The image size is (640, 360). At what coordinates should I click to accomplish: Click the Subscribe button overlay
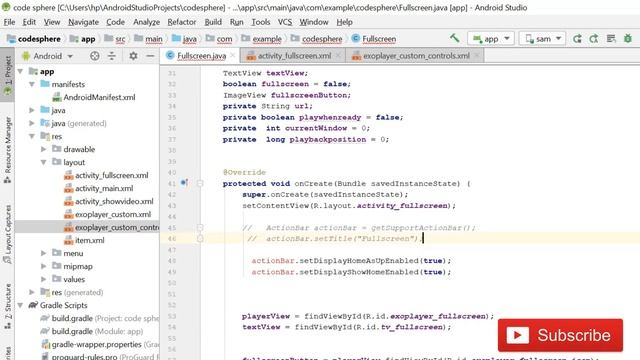coord(560,335)
